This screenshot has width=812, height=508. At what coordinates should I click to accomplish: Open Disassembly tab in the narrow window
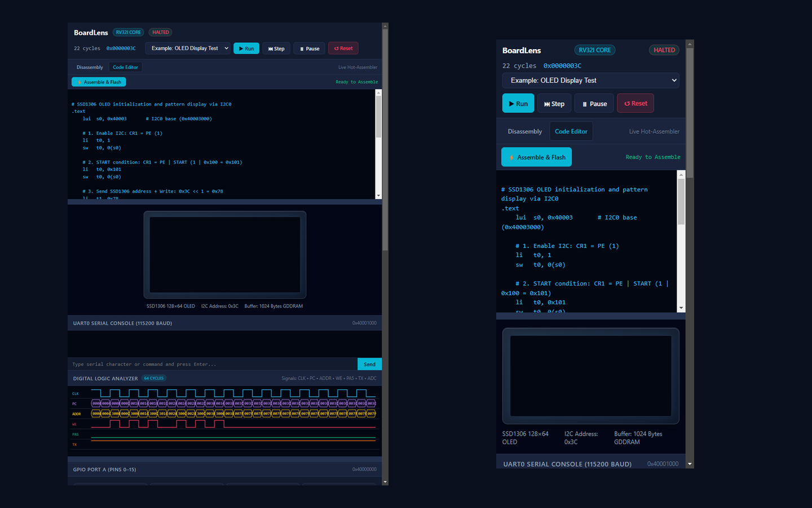pyautogui.click(x=525, y=132)
